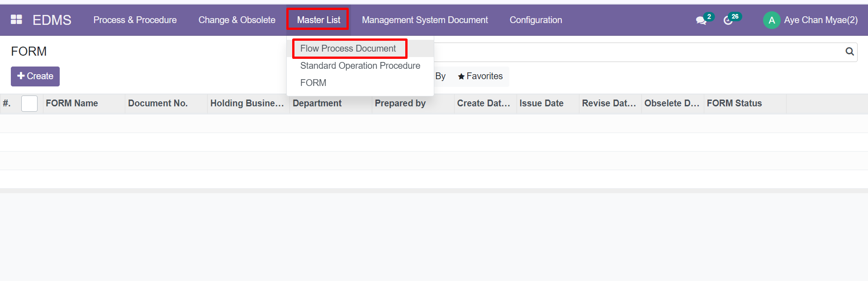Sort by FORM Name column header
The height and width of the screenshot is (281, 868).
point(84,104)
